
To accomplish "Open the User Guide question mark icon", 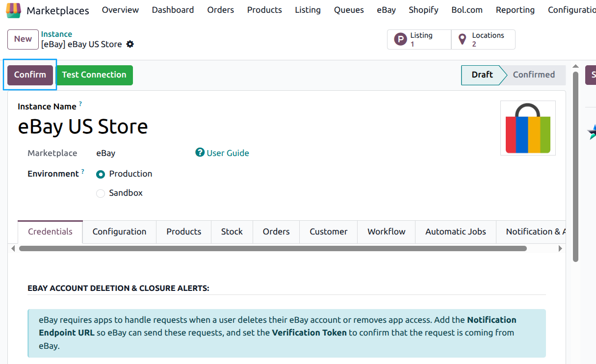I will pyautogui.click(x=200, y=153).
